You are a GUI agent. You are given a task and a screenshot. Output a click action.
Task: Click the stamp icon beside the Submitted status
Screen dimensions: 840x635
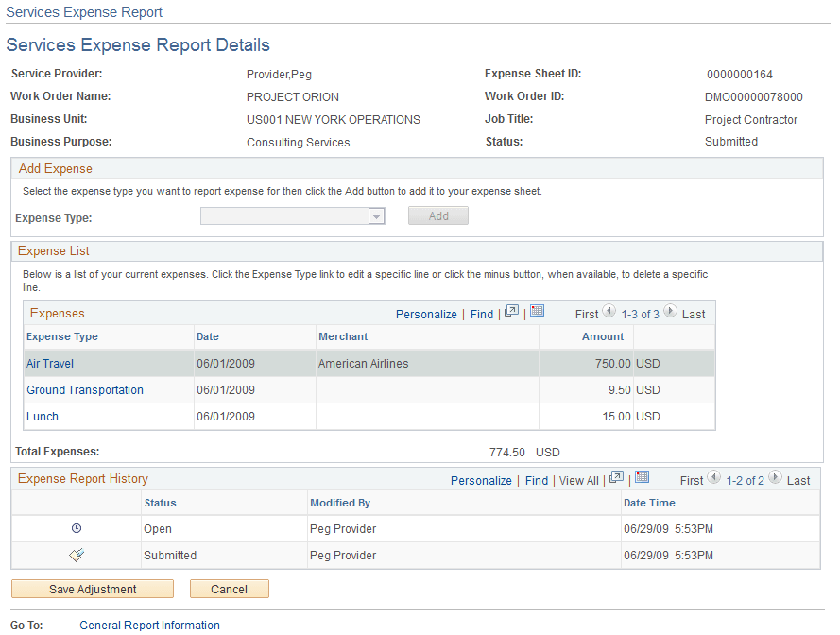(76, 555)
